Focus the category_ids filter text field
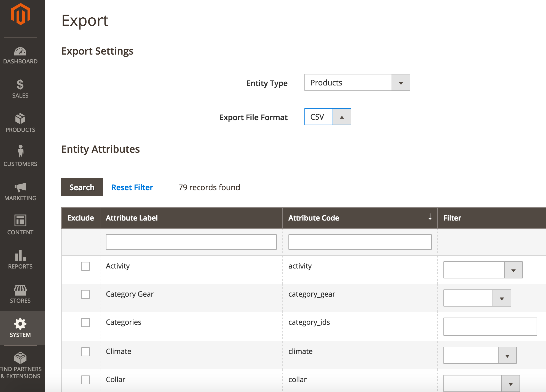 point(490,327)
